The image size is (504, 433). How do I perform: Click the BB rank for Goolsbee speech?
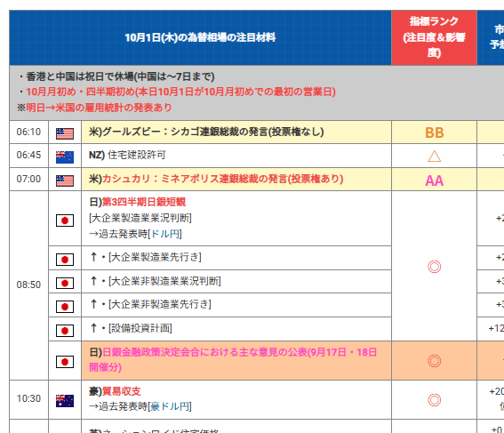click(435, 132)
